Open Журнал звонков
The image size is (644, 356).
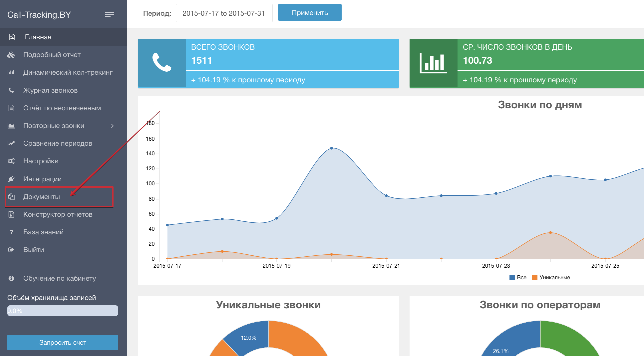64,90
